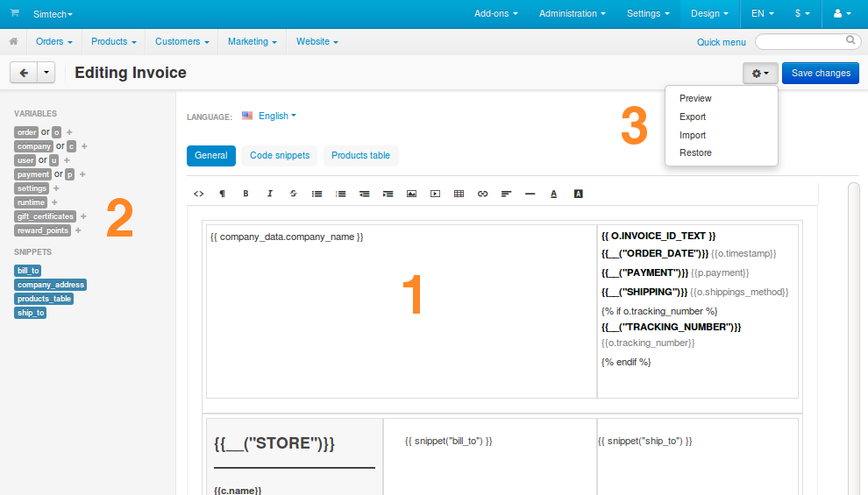Open the Customers menu
The image size is (868, 495).
[182, 41]
